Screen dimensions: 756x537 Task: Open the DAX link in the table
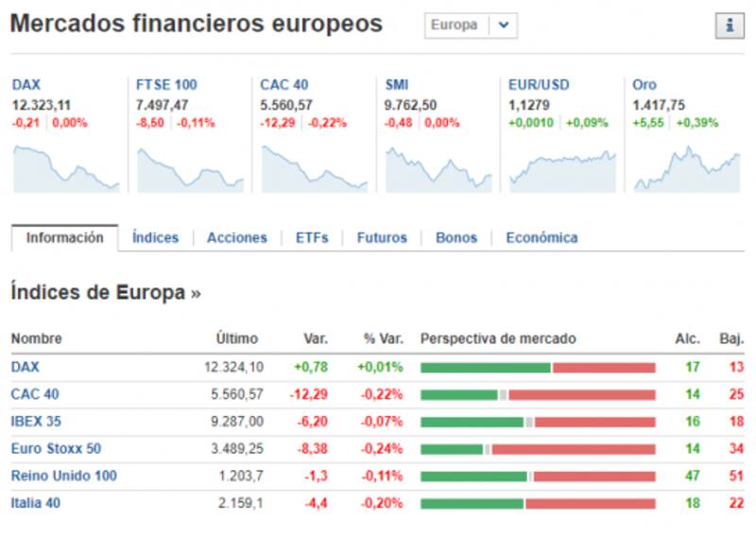[26, 367]
